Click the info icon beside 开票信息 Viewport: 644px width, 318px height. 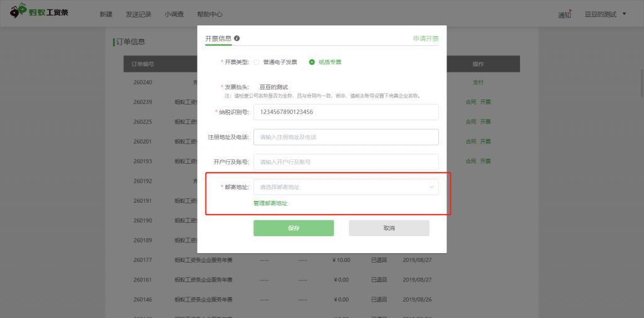[237, 38]
